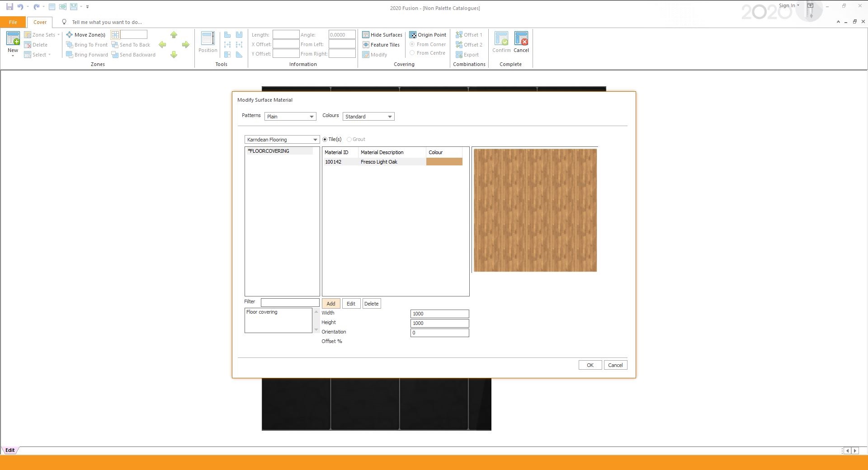868x470 pixels.
Task: Select the Tile(s) radio button
Action: coord(325,139)
